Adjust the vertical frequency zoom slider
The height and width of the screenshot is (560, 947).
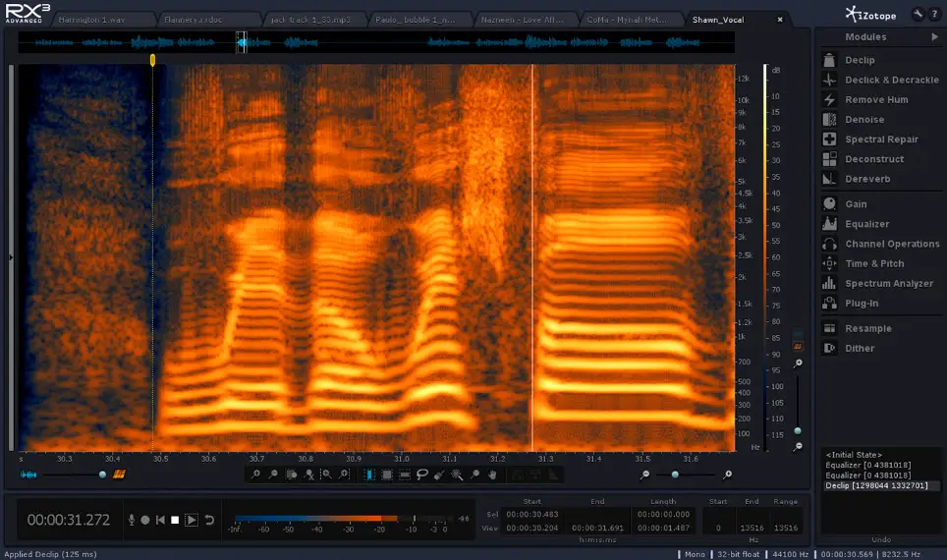(798, 430)
